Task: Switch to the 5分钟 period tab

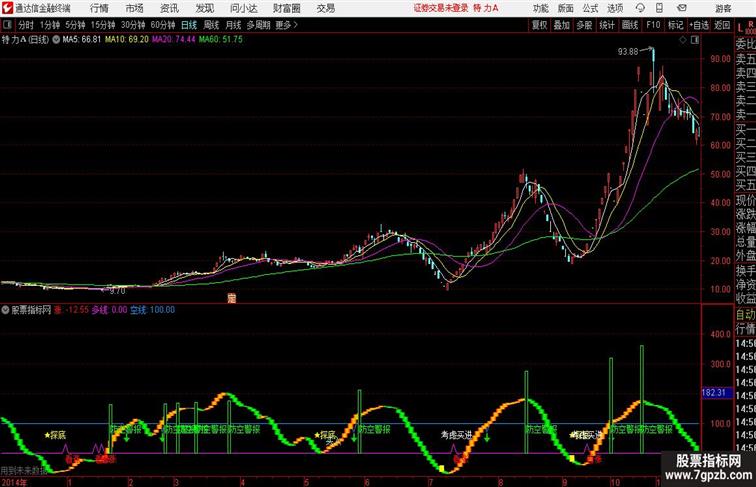Action: click(75, 25)
